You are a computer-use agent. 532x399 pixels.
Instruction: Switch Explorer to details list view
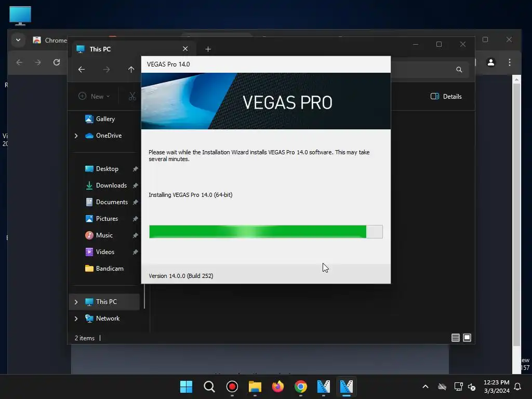(455, 338)
